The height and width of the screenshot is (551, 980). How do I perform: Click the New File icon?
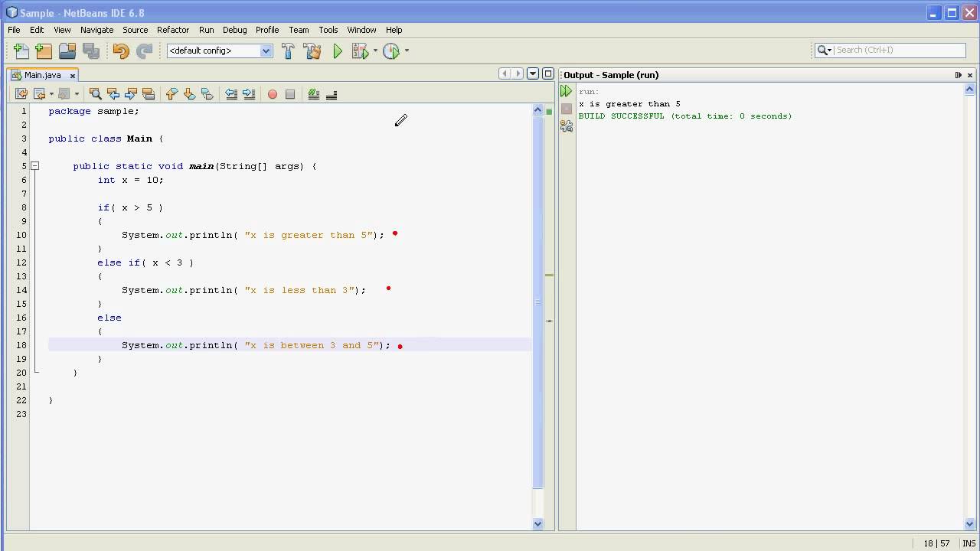click(x=21, y=51)
